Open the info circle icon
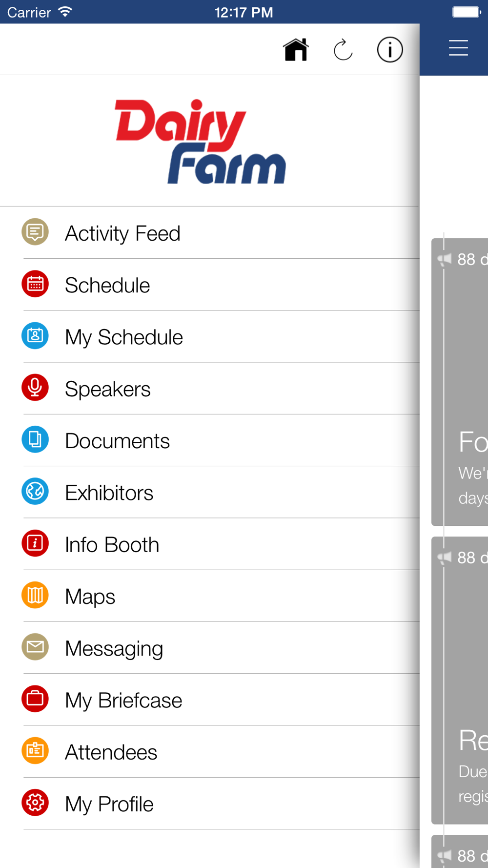 (390, 49)
